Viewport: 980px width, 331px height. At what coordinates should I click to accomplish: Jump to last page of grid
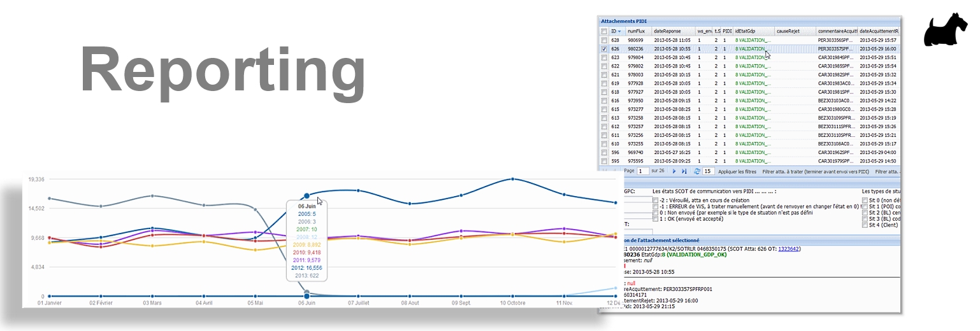click(x=684, y=172)
